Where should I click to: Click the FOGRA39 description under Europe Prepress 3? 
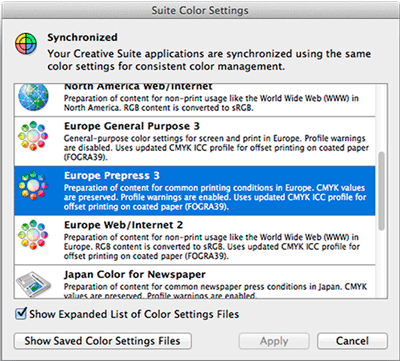pyautogui.click(x=215, y=197)
